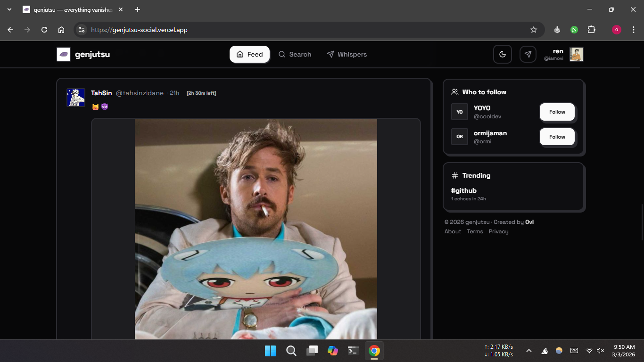The height and width of the screenshot is (362, 644).
Task: Go to the Search page
Action: point(295,54)
